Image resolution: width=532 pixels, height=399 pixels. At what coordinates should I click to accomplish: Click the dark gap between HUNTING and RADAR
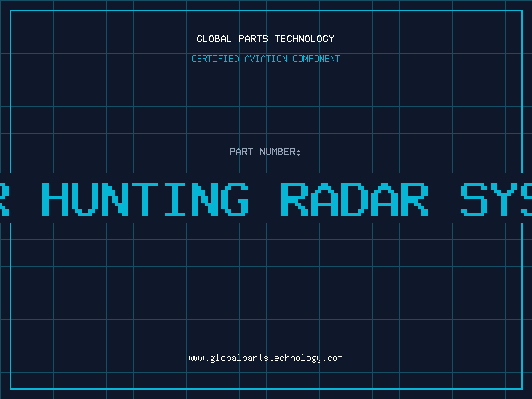point(265,198)
